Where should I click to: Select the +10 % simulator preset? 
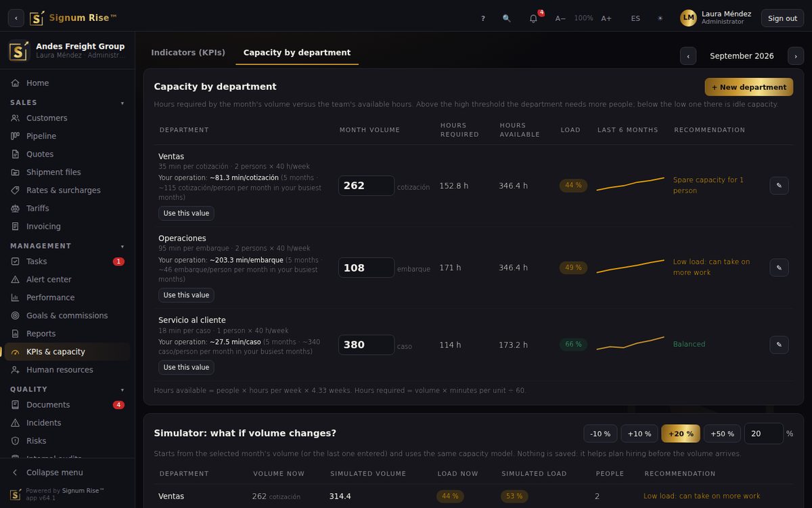(x=639, y=433)
